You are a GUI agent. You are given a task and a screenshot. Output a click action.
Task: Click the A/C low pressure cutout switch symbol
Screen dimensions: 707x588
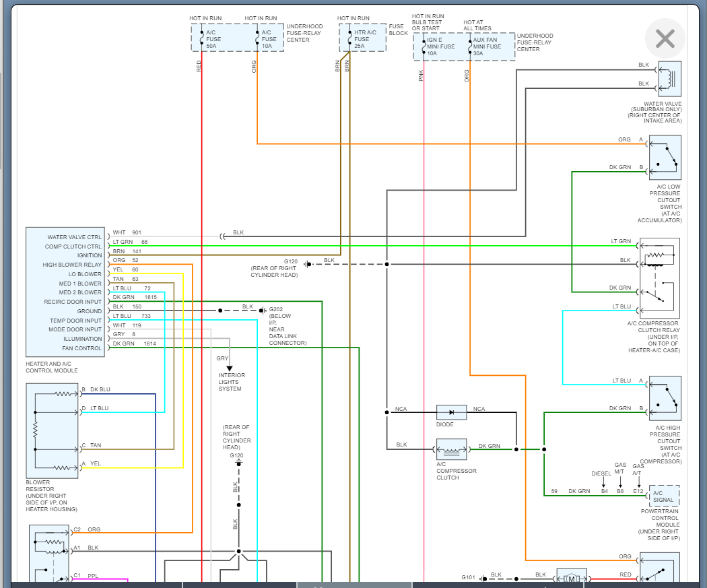pos(665,158)
